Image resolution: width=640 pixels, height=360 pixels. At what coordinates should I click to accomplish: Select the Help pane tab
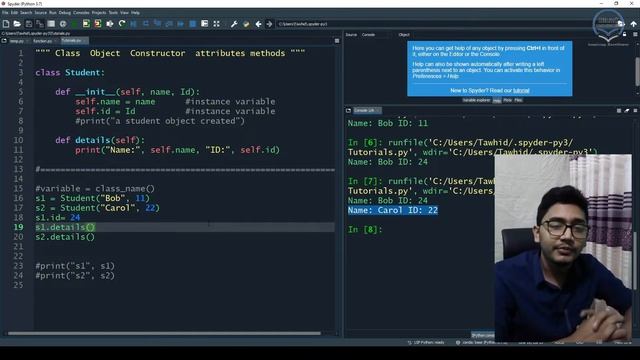(x=497, y=100)
